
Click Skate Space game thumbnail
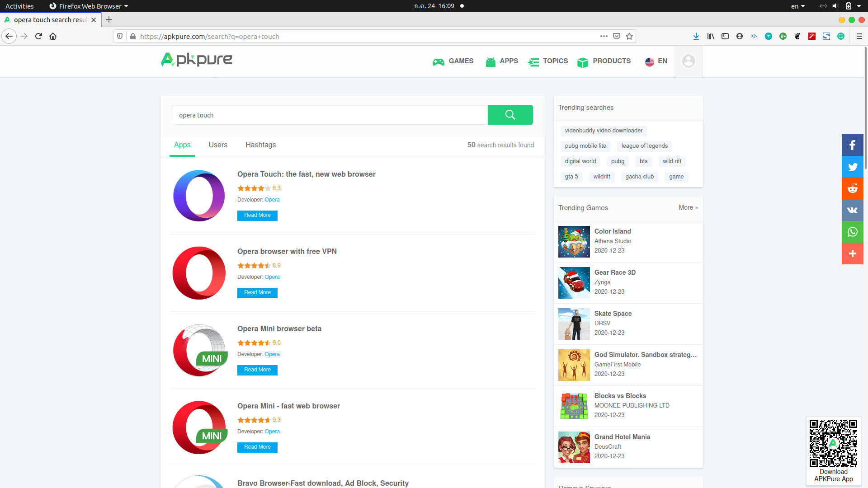pos(574,324)
